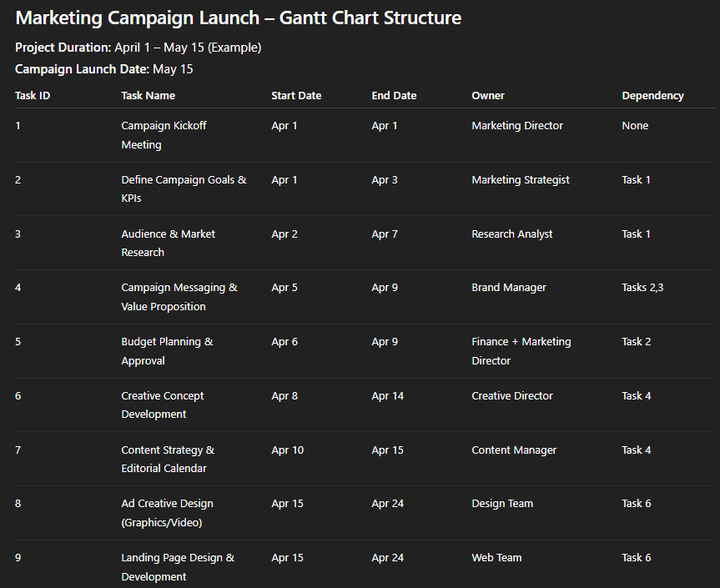Click the 'Research Analyst' owner cell
The height and width of the screenshot is (588, 720).
point(512,234)
